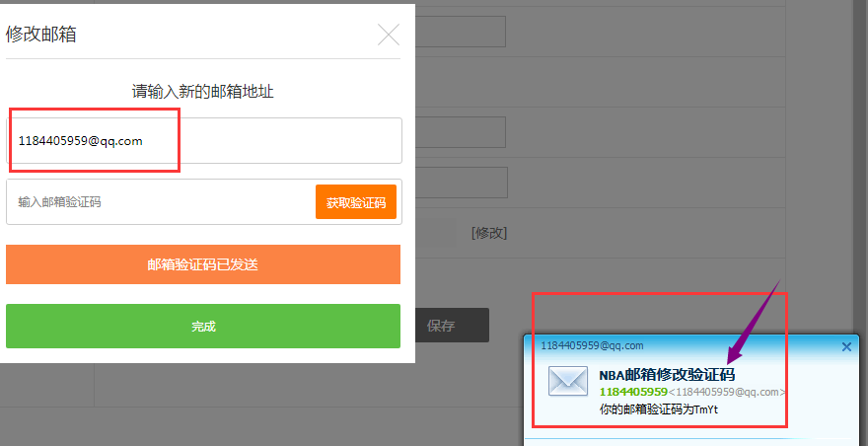Open the NBA邮箱修改验证码 mail subject
868x446 pixels.
pyautogui.click(x=667, y=375)
